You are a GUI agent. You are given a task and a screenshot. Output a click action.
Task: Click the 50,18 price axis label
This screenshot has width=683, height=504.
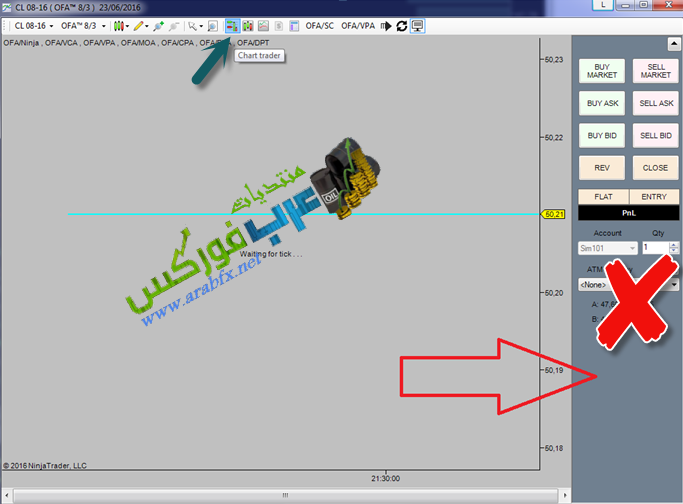click(554, 448)
